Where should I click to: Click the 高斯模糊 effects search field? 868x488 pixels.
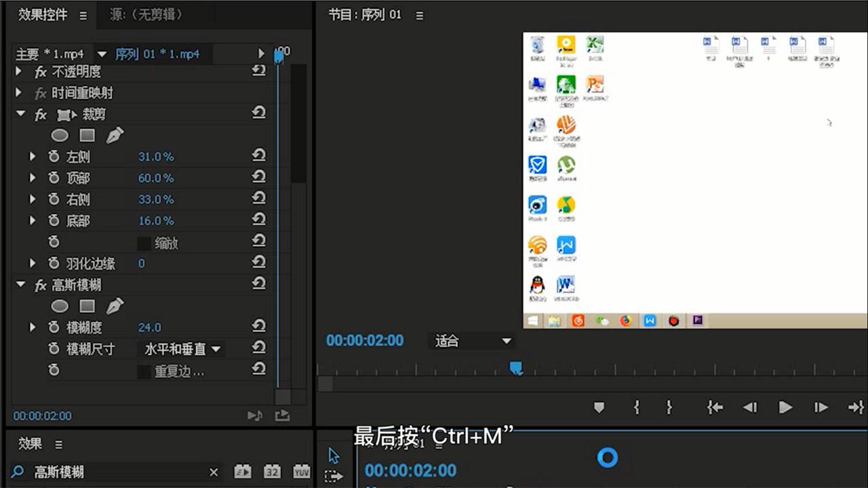pyautogui.click(x=117, y=472)
